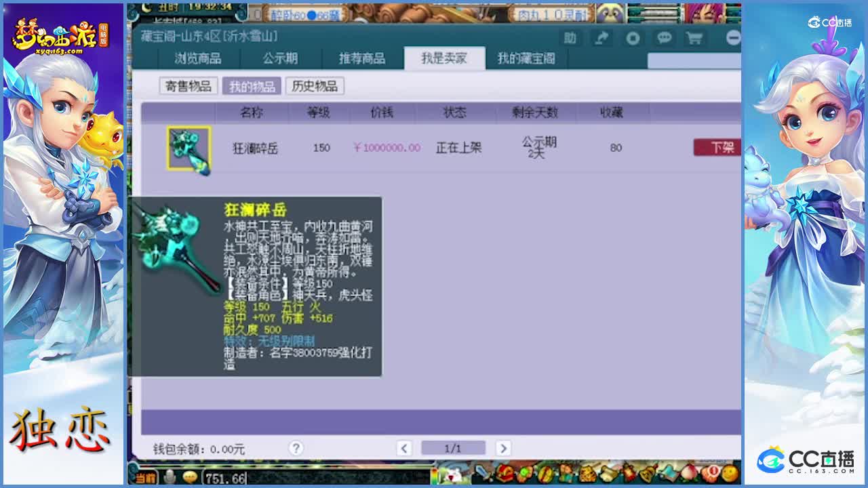The image size is (868, 488).
Task: Click the wallet balance question mark help
Action: [x=296, y=448]
